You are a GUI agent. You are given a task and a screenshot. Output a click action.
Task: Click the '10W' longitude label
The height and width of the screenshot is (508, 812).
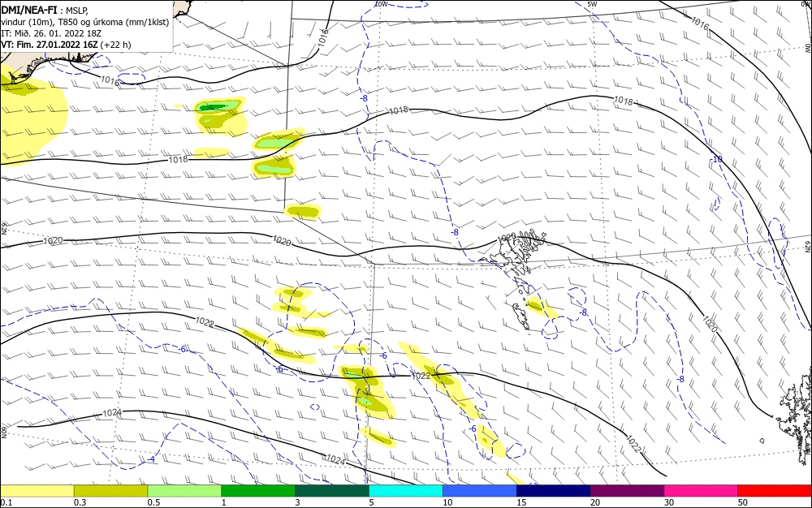381,4
